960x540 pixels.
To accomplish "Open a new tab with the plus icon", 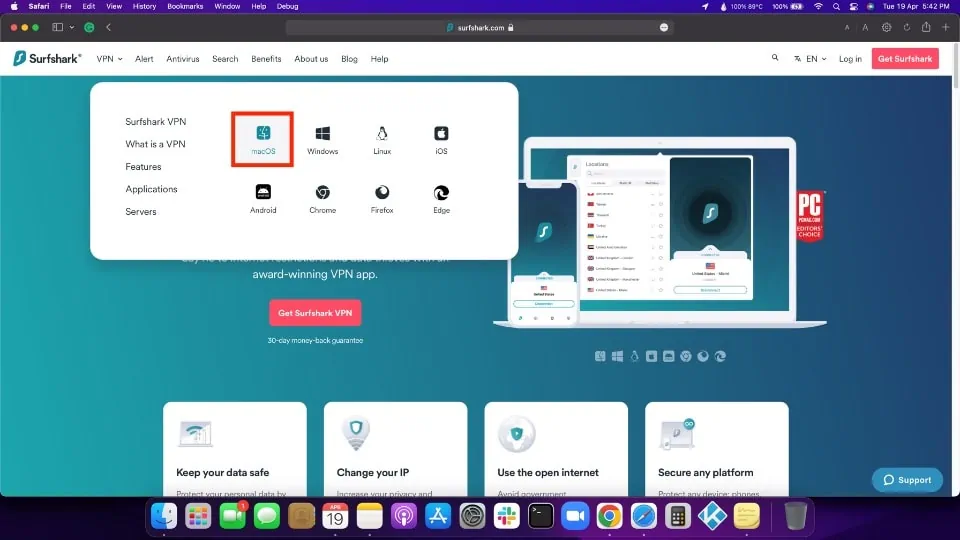I will (946, 27).
